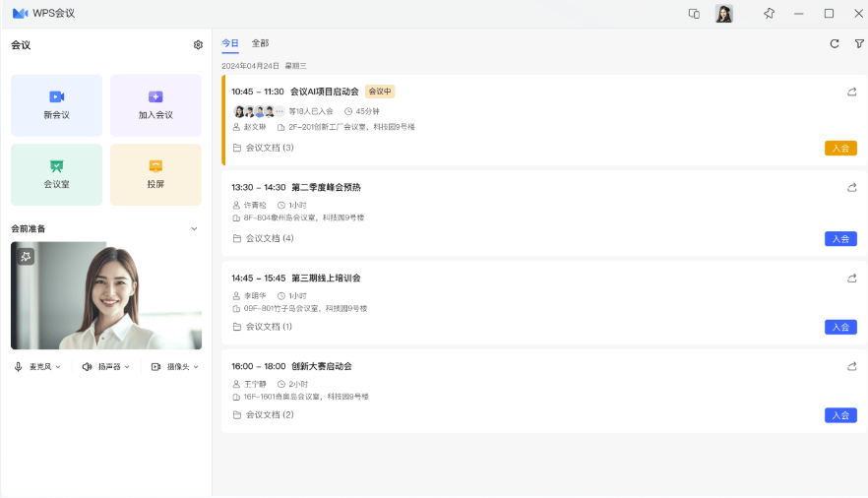The height and width of the screenshot is (498, 868).
Task: Collapse the 会前准备 section chevron
Action: [194, 228]
